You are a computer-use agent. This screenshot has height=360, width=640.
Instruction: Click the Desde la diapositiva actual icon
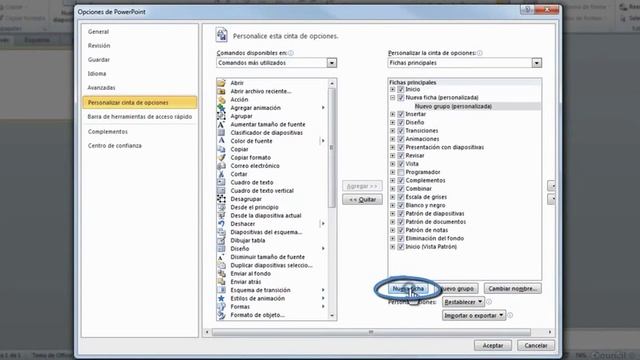[x=221, y=216]
